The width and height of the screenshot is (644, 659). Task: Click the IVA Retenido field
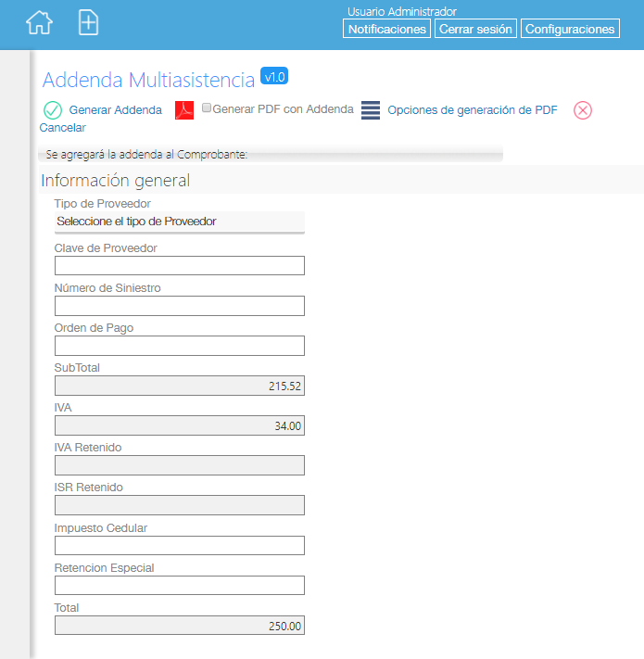click(180, 465)
